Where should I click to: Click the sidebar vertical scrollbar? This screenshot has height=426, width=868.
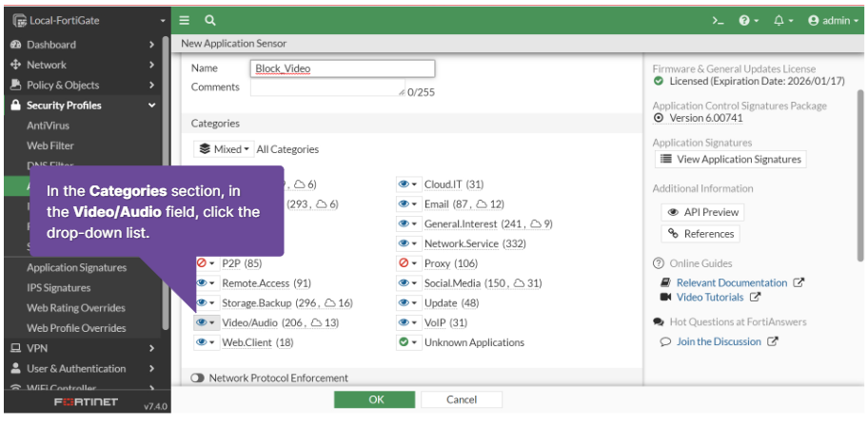pyautogui.click(x=165, y=183)
